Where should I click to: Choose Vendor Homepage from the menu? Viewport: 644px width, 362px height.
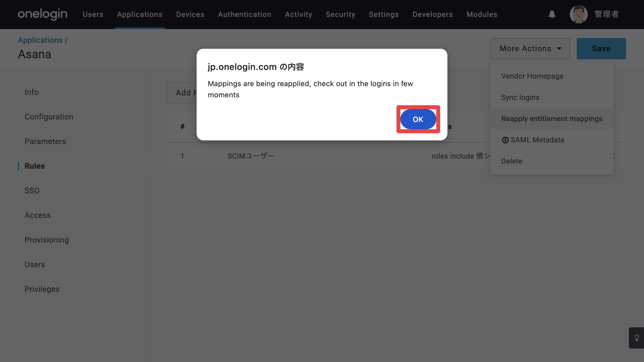click(552, 76)
